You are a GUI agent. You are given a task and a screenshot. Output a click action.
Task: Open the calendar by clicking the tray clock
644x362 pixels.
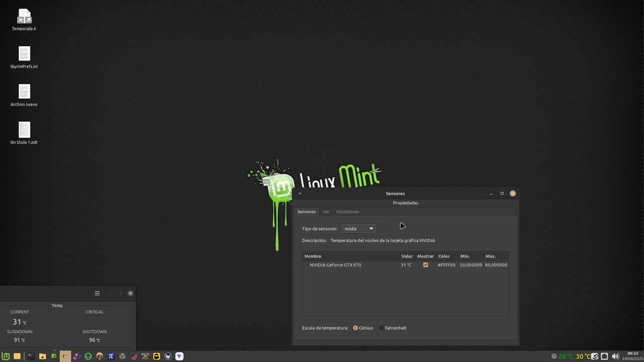tap(632, 356)
